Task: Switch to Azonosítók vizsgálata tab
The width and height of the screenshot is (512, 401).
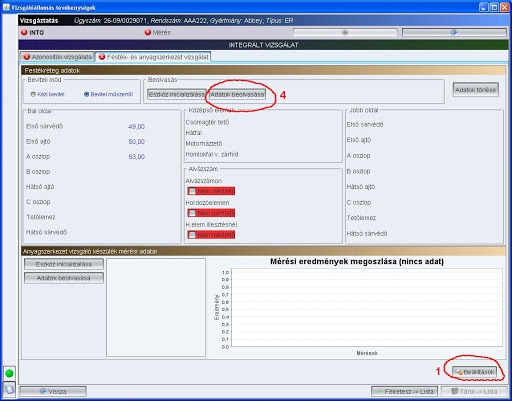Action: click(x=57, y=57)
